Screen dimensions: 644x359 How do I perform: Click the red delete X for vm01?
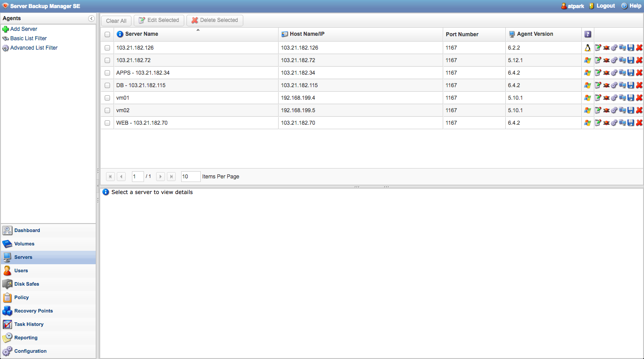[639, 98]
